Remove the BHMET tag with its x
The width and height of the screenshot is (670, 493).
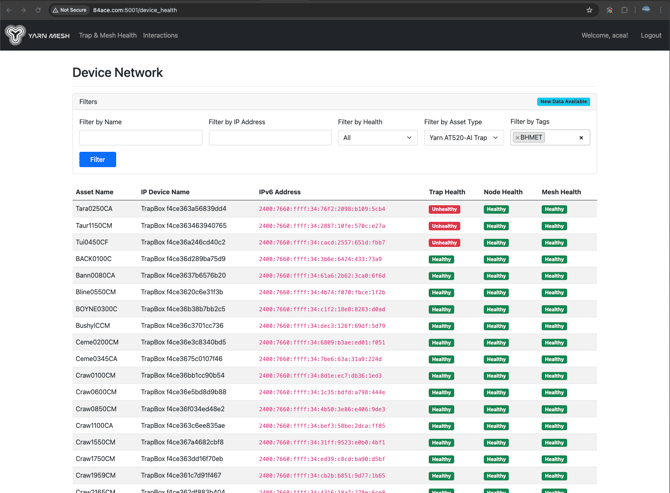518,138
